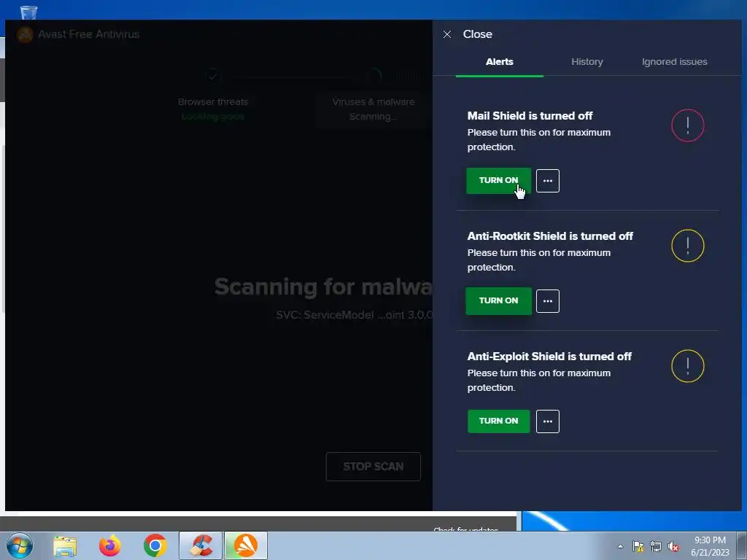Click the Avast logo in the title bar

[25, 34]
